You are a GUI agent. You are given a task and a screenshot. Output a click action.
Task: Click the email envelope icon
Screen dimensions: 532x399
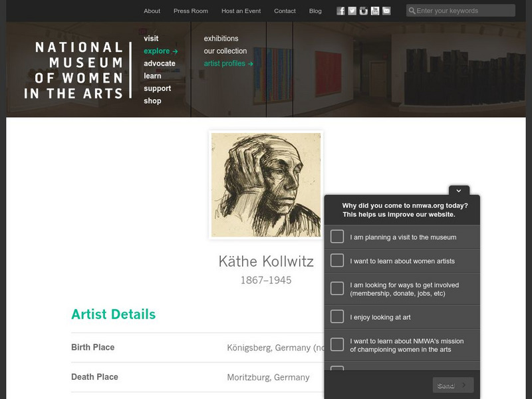386,11
